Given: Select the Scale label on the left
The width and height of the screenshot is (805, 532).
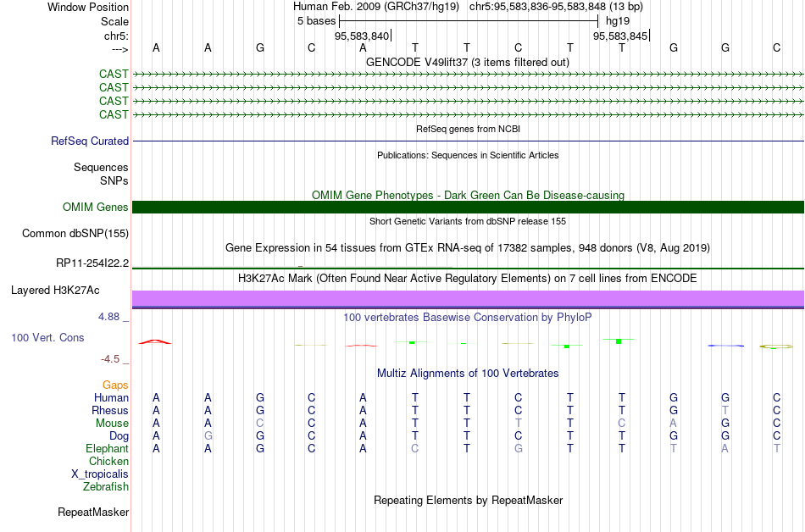Looking at the screenshot, I should [x=114, y=21].
